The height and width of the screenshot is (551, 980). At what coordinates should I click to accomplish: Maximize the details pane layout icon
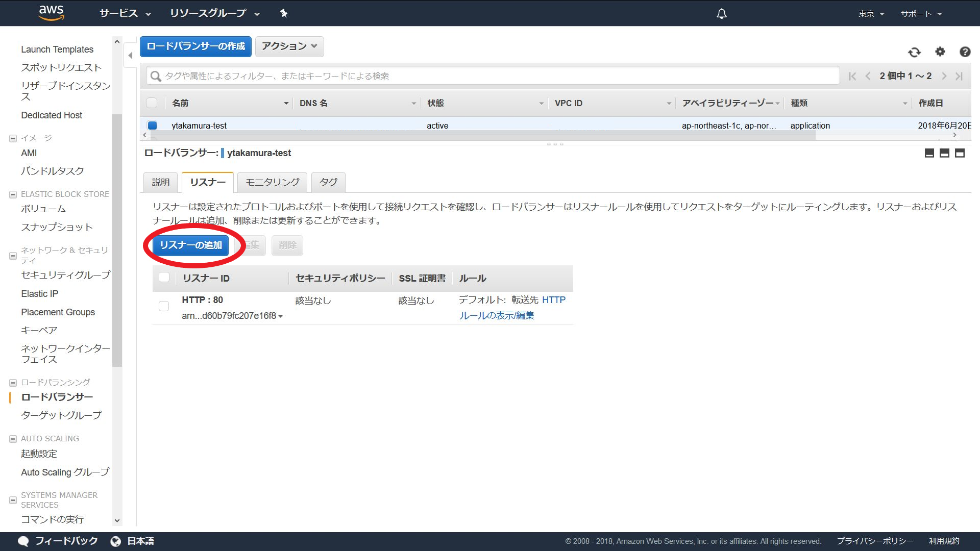pos(960,153)
